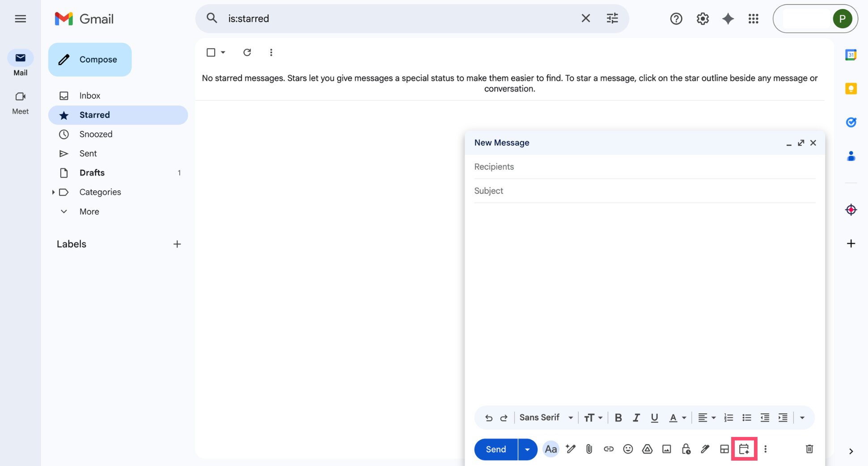Open the Sans Serif font dropdown
The width and height of the screenshot is (868, 466).
point(546,417)
